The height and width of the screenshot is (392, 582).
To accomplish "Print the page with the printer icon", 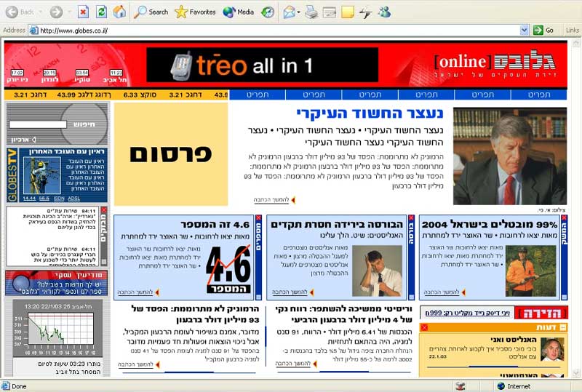I will (311, 12).
